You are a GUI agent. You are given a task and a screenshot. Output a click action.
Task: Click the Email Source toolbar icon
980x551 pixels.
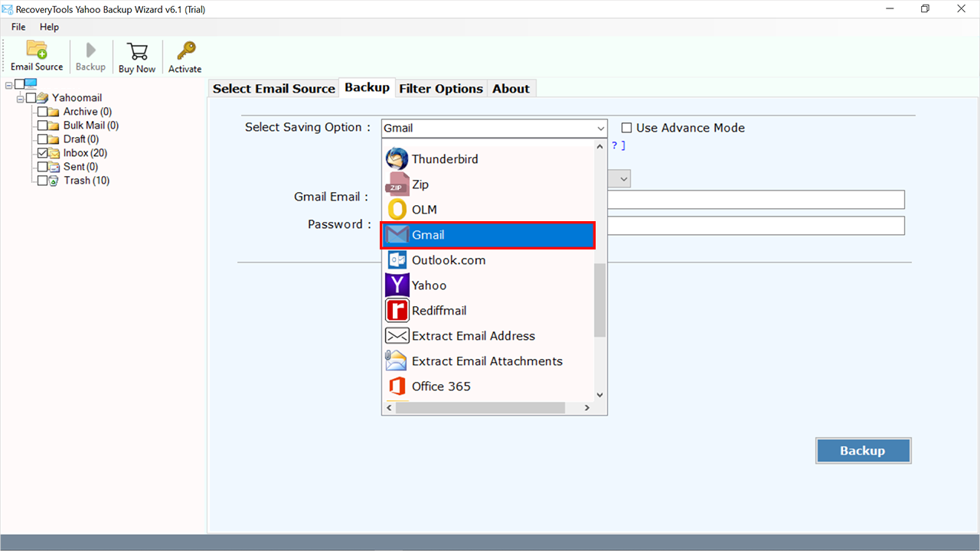tap(37, 50)
